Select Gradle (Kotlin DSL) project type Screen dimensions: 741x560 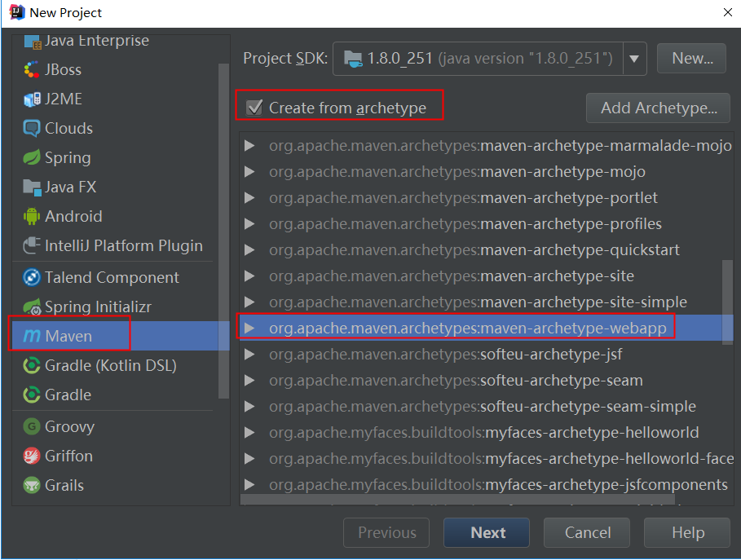tap(115, 365)
